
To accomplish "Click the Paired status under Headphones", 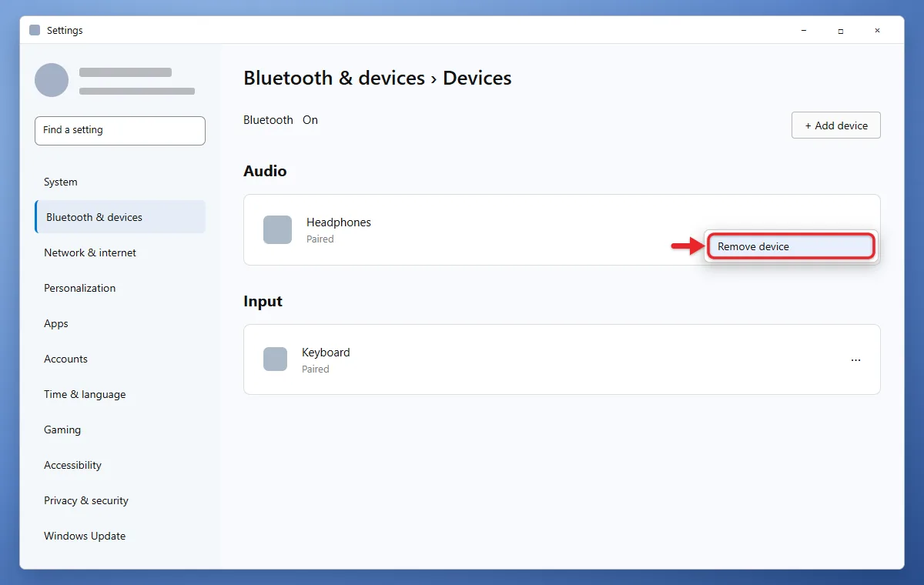I will 320,239.
